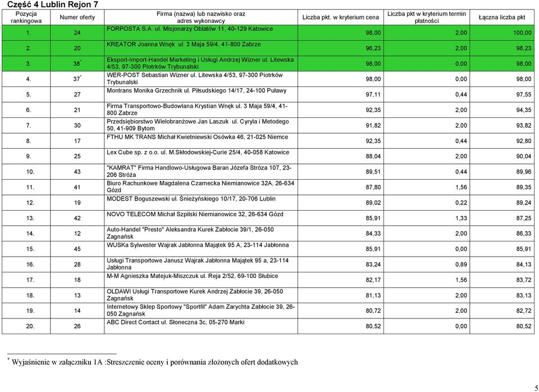This screenshot has height=392, width=539.
Task: Click the total score '98,23'
Action: [x=523, y=48]
